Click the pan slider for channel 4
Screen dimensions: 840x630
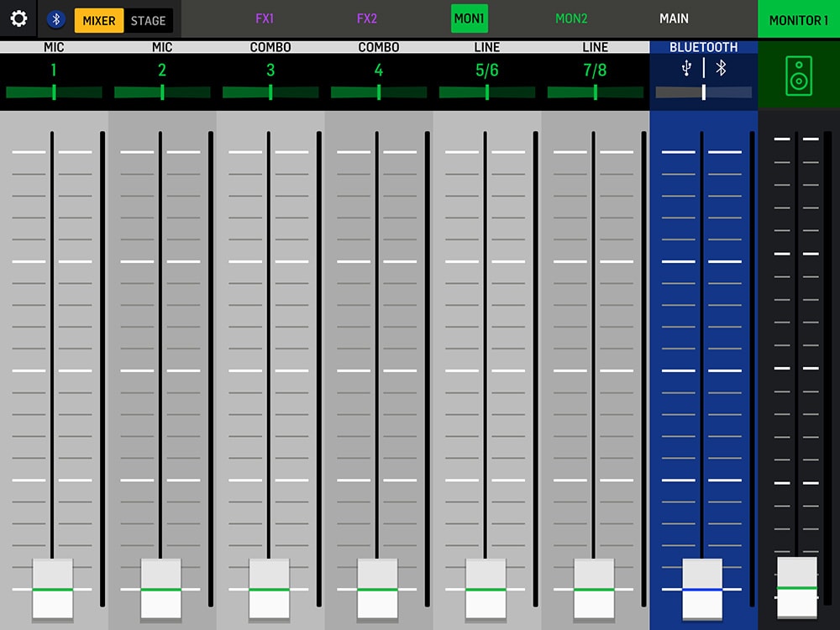click(379, 92)
